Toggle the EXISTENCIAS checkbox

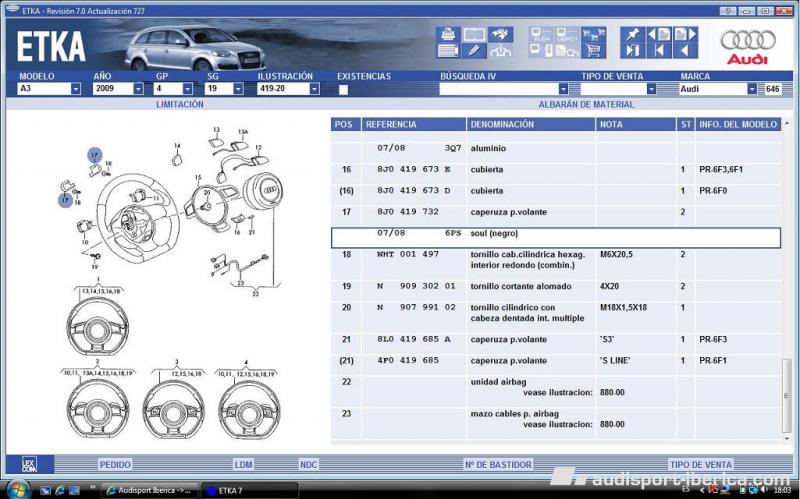pyautogui.click(x=343, y=89)
